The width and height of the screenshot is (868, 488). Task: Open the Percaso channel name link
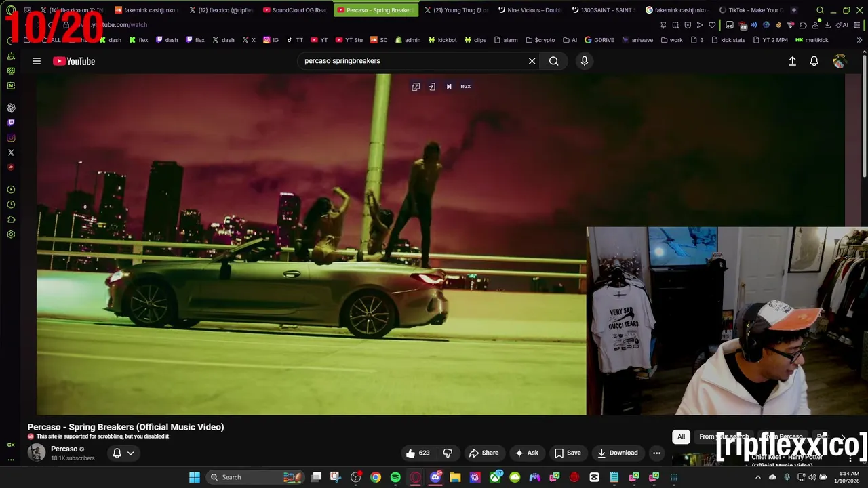click(64, 449)
